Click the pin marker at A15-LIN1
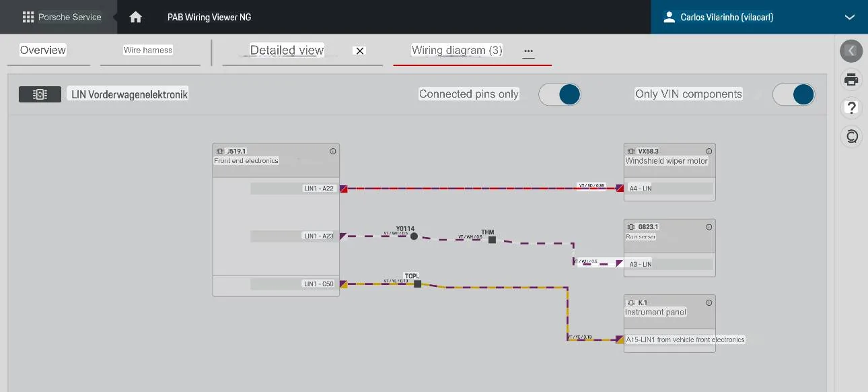The image size is (868, 392). click(x=620, y=339)
